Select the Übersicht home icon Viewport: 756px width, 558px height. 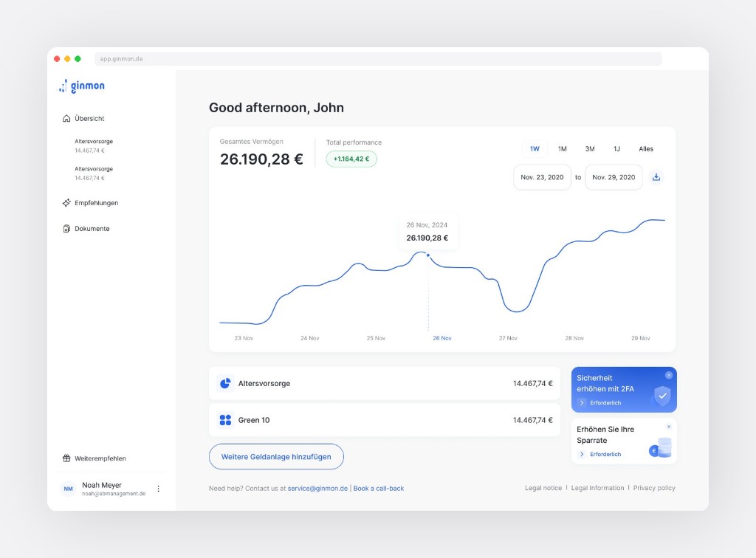[x=66, y=118]
